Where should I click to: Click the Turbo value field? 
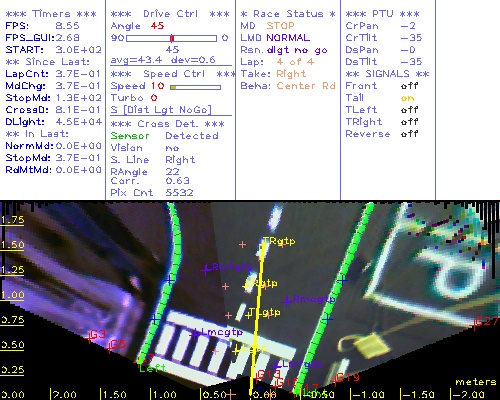154,98
